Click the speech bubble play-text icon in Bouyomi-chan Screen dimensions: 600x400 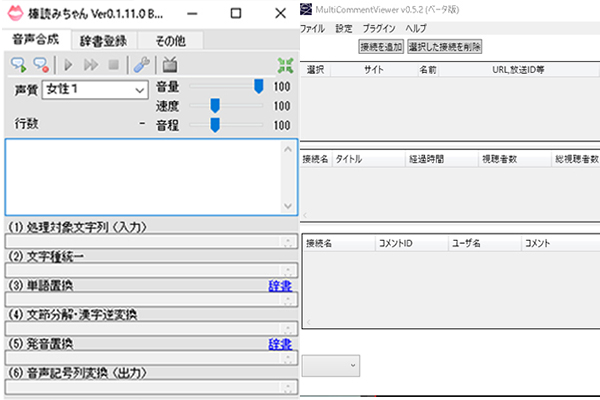point(18,65)
